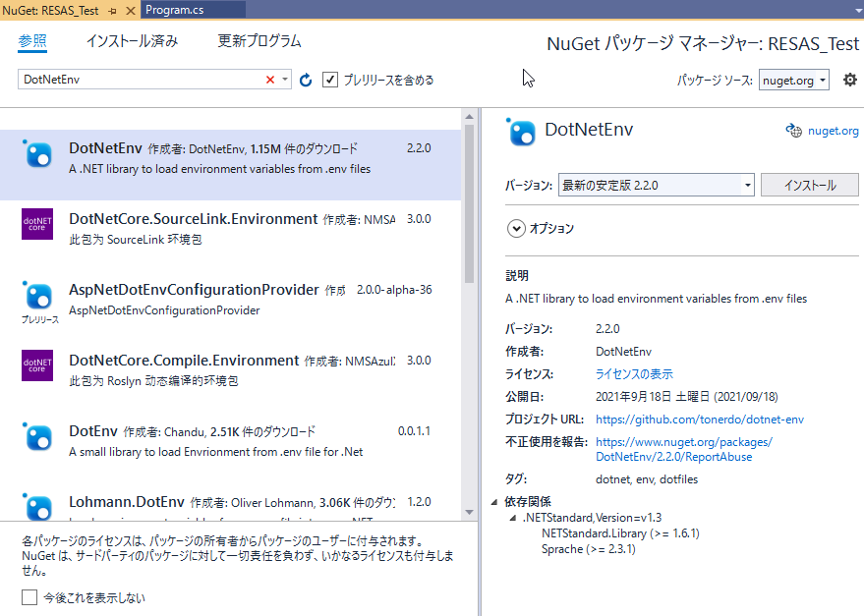Select the DotNetEnv package row title
This screenshot has height=616, width=864.
pos(106,148)
